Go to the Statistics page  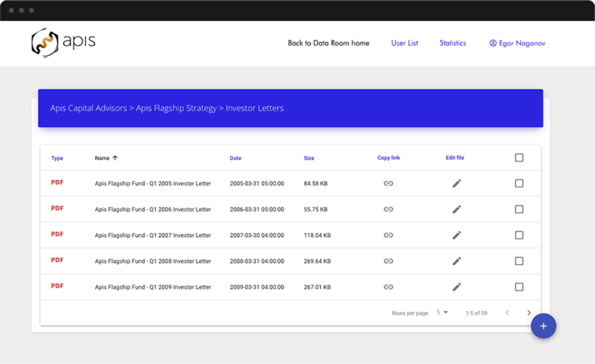coord(453,43)
